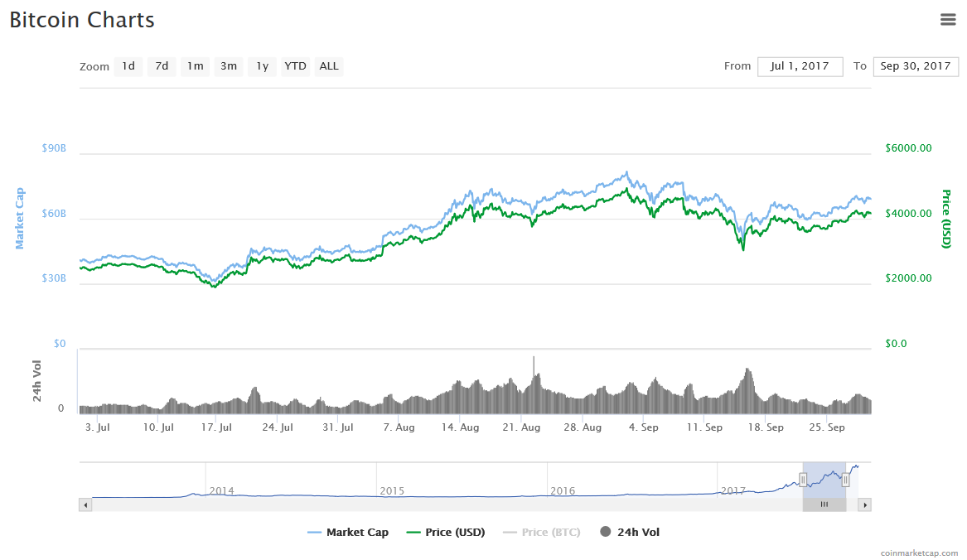The height and width of the screenshot is (560, 967).
Task: Click the 2014 label in navigator
Action: tap(221, 491)
